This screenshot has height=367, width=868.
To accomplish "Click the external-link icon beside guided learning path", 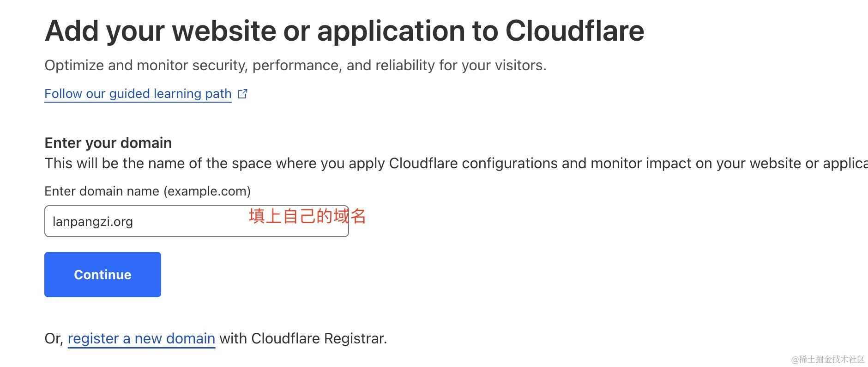I will (242, 94).
